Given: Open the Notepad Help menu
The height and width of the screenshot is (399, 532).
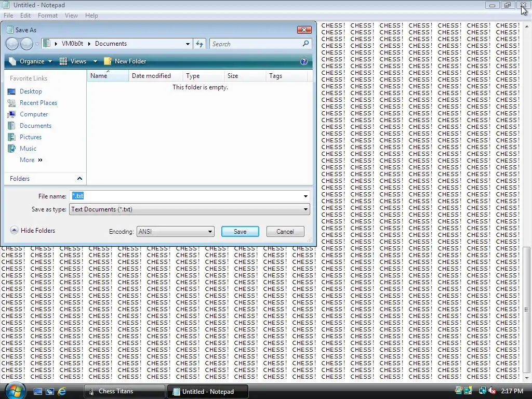Looking at the screenshot, I should (x=91, y=16).
